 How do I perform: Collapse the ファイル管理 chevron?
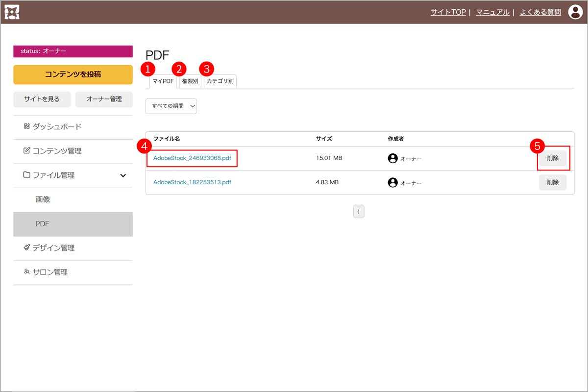pos(123,175)
